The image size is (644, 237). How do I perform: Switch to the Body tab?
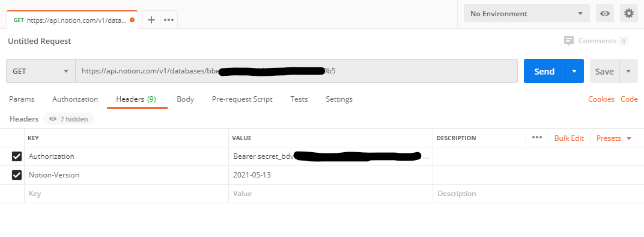(185, 99)
